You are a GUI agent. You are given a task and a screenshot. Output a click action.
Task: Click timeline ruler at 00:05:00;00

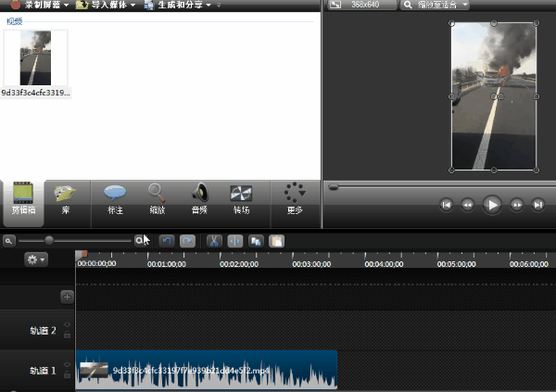(x=456, y=264)
